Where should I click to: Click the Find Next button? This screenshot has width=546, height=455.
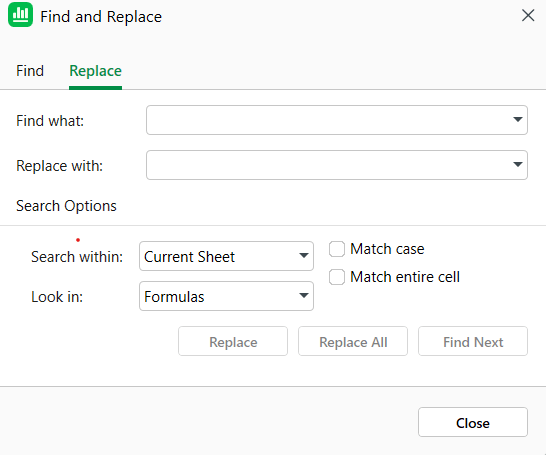pos(473,342)
